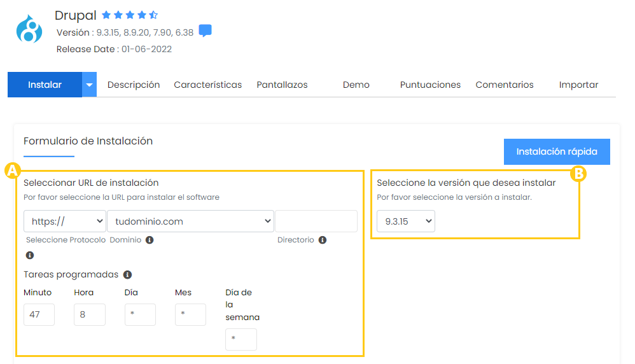Click 'Seleccione la versión que desea instalar'
The height and width of the screenshot is (364, 635).
pos(466,183)
